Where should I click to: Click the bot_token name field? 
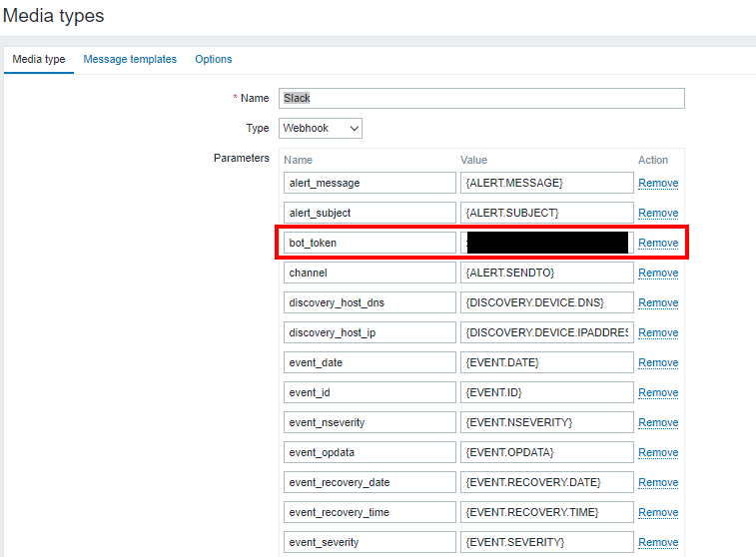pyautogui.click(x=370, y=243)
